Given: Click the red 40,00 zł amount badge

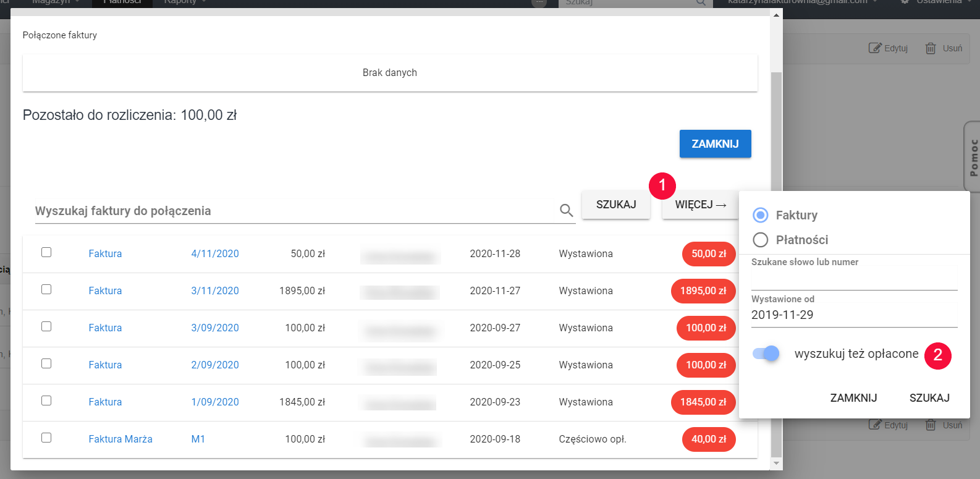Looking at the screenshot, I should [x=709, y=439].
